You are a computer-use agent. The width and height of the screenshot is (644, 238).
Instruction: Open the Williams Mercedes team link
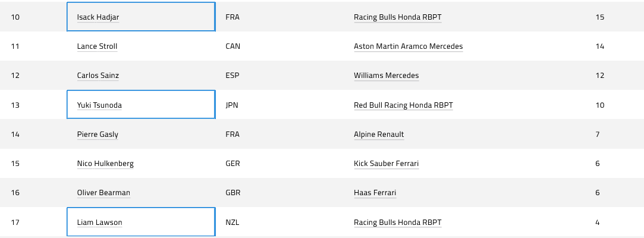(x=387, y=76)
